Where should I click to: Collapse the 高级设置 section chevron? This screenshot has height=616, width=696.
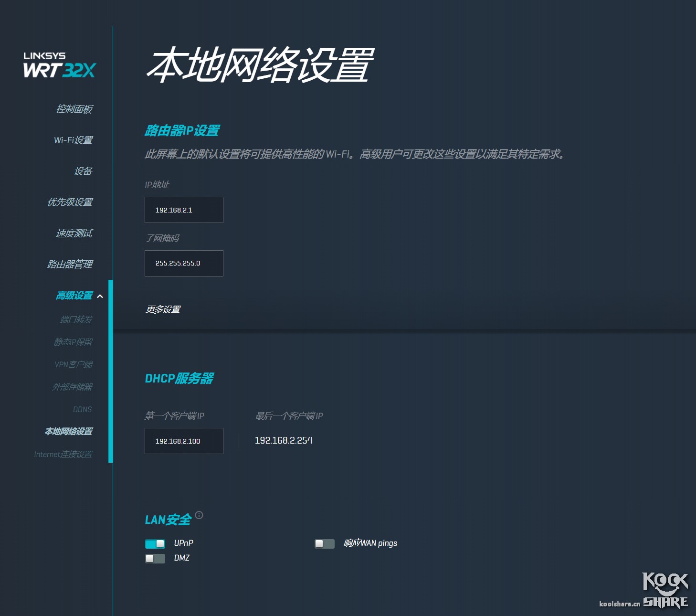click(x=100, y=296)
